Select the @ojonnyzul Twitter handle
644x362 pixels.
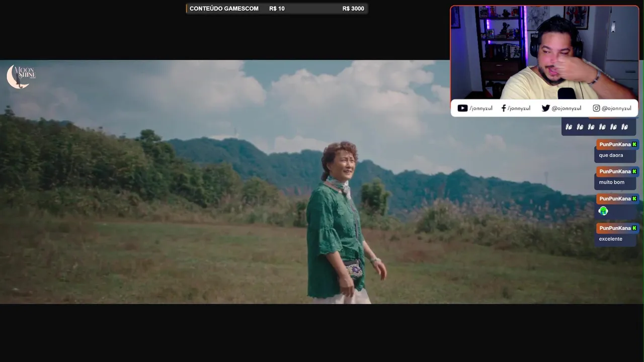coord(567,108)
